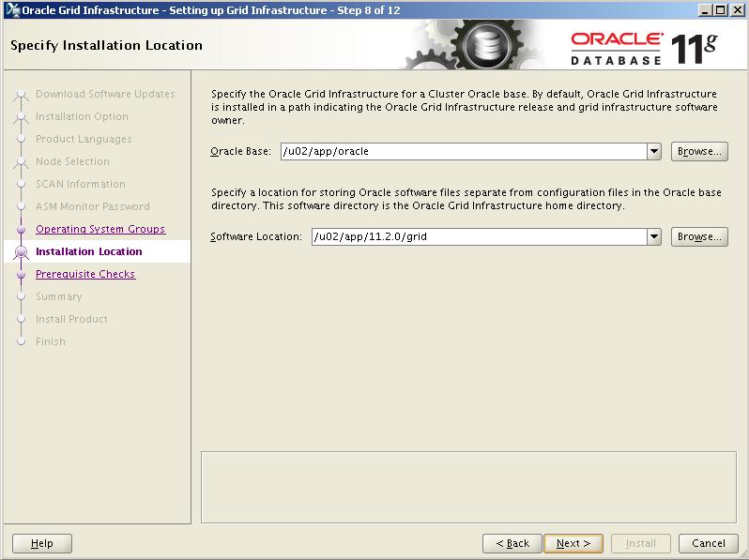Screen dimensions: 749x560
Task: Go back to the previous step
Action: click(512, 543)
